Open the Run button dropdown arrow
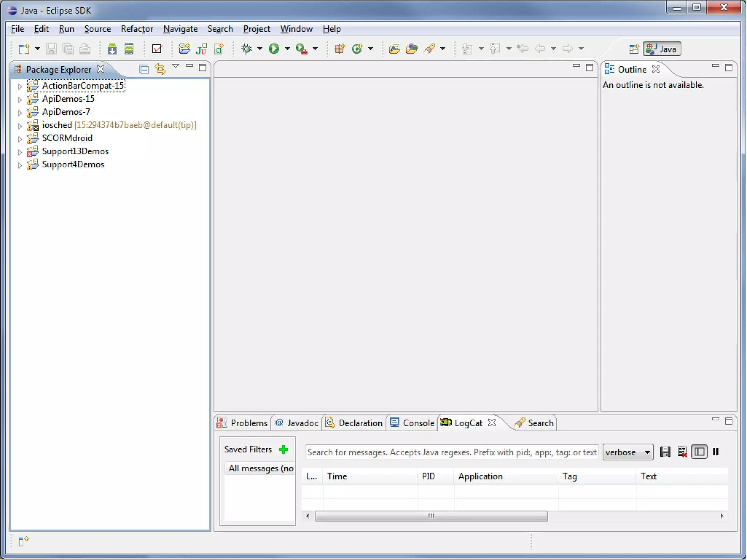This screenshot has height=560, width=747. (287, 48)
